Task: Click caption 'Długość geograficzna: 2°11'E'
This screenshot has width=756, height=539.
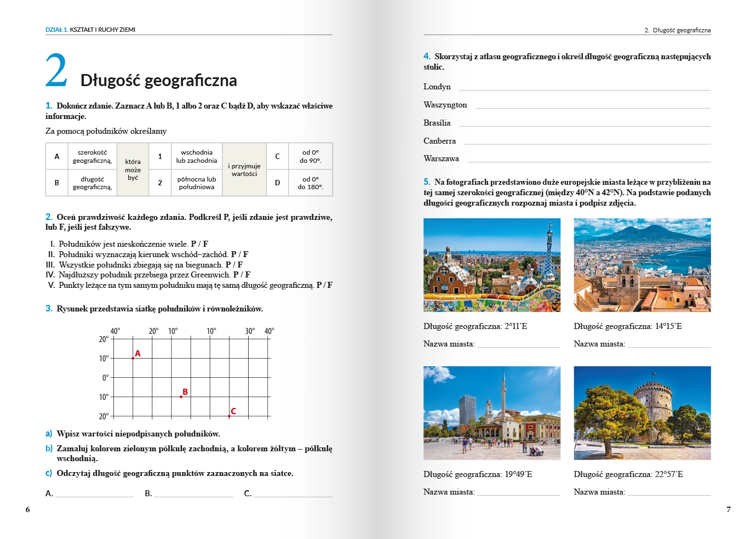Action: coord(476,326)
